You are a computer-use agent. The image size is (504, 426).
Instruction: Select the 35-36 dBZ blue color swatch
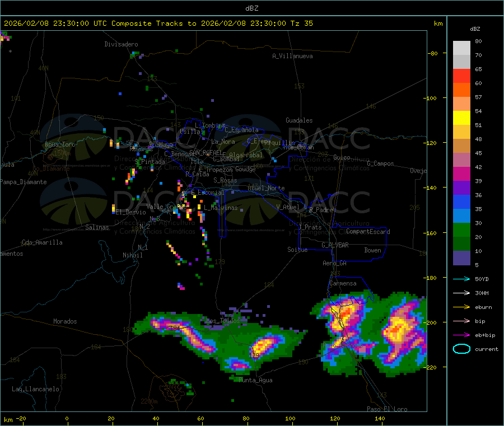tap(461, 202)
